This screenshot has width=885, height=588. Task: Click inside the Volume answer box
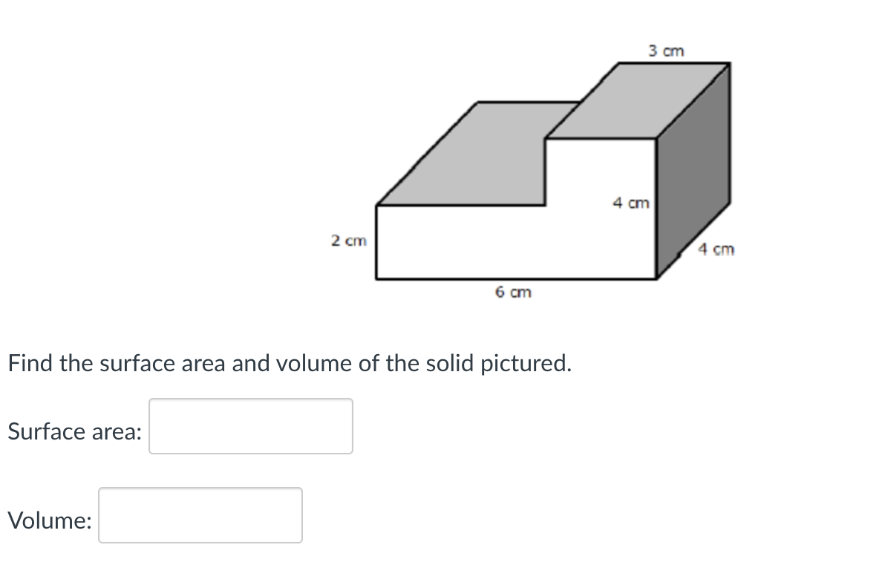click(200, 515)
